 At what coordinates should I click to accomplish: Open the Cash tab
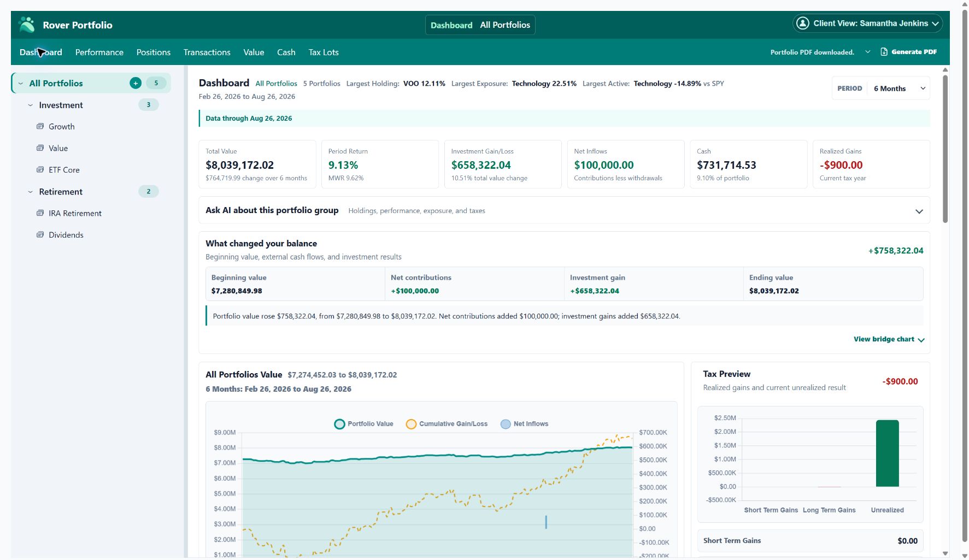click(x=286, y=52)
